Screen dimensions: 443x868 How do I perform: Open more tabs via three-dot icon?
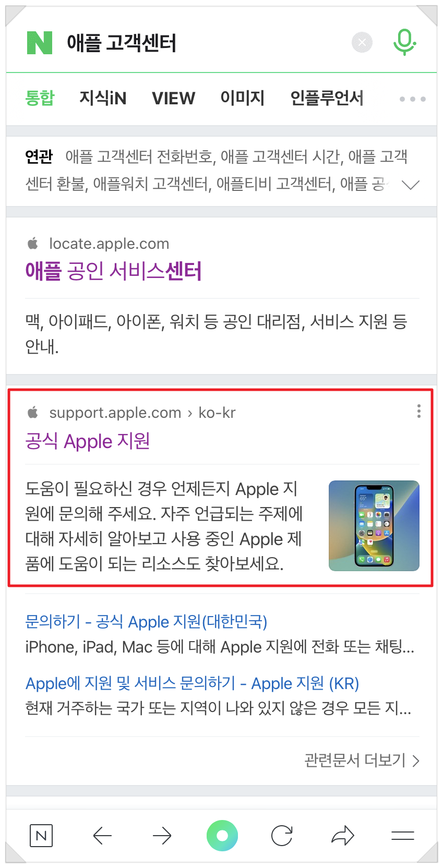412,99
